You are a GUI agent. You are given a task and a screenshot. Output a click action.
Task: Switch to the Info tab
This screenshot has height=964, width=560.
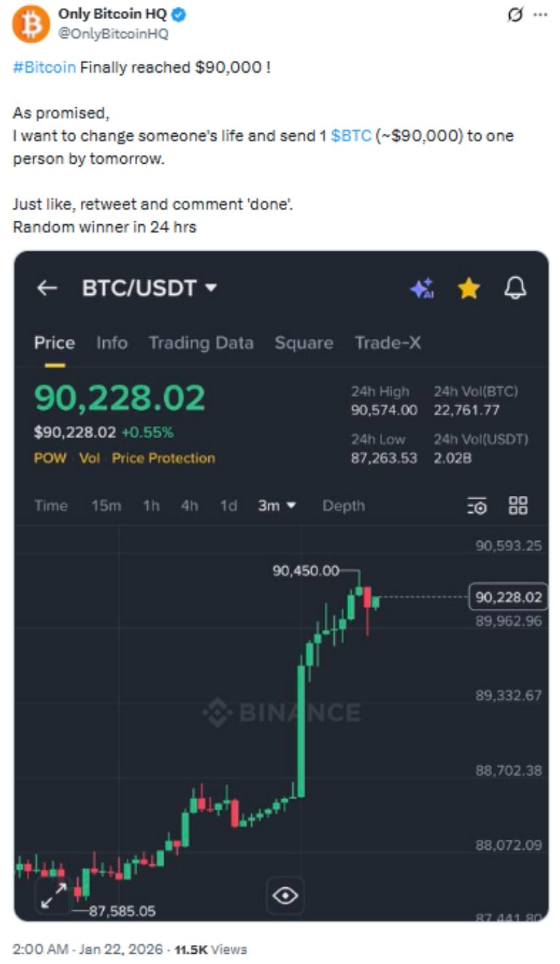(111, 343)
